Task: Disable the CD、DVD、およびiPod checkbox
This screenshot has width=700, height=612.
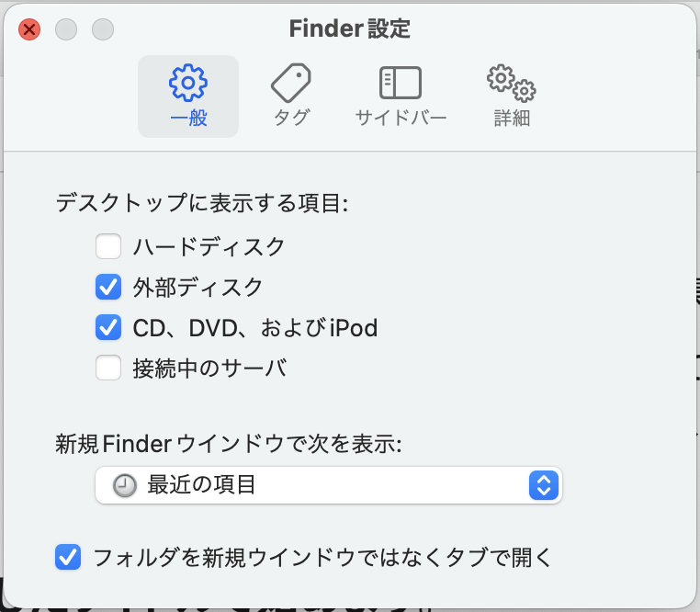Action: tap(108, 327)
